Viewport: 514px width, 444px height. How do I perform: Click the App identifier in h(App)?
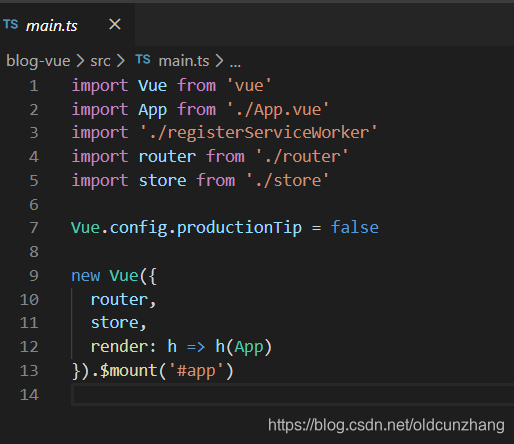click(x=249, y=348)
